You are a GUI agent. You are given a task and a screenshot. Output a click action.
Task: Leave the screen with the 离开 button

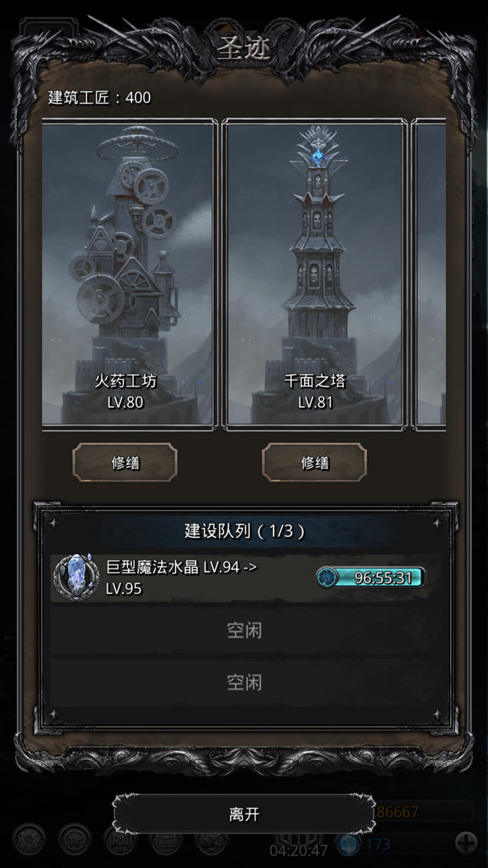pyautogui.click(x=244, y=814)
